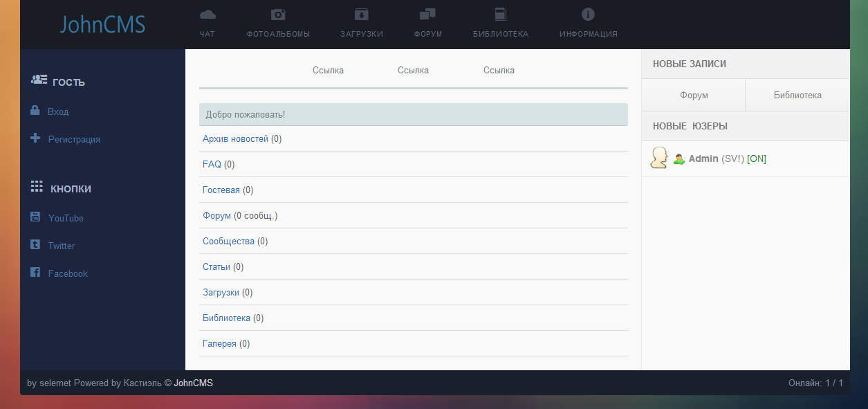868x409 pixels.
Task: Click the download box icon above ЗАГРУЗКИ
Action: click(361, 14)
